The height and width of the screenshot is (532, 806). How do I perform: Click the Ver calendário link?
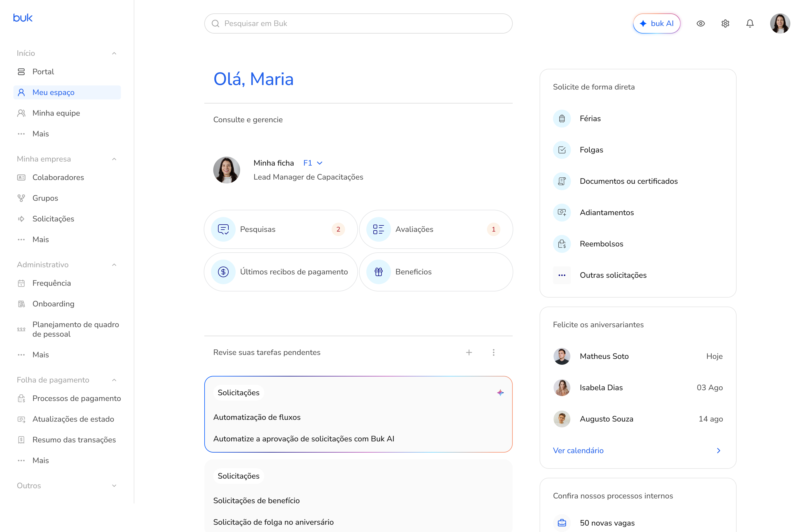tap(578, 451)
